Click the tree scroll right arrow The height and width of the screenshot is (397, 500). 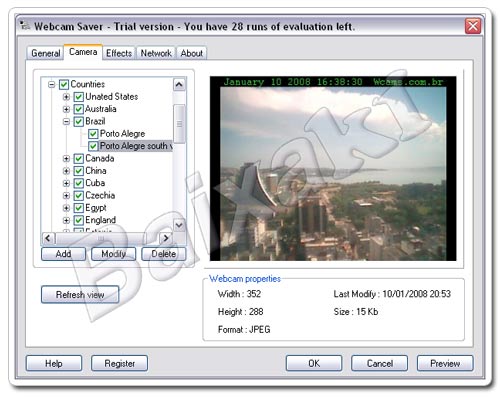click(x=166, y=238)
